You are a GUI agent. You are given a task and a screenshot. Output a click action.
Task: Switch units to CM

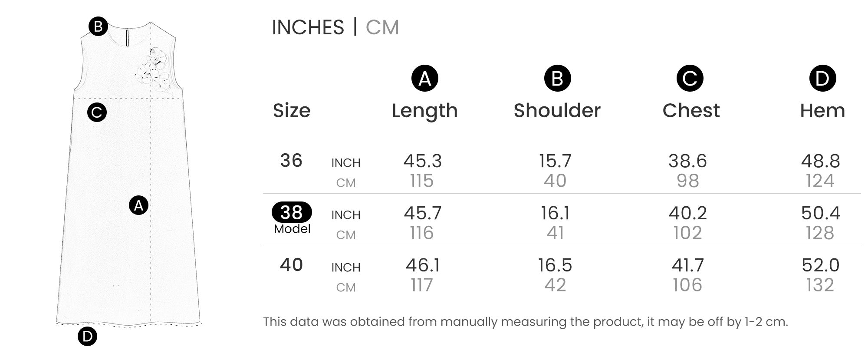pyautogui.click(x=382, y=27)
